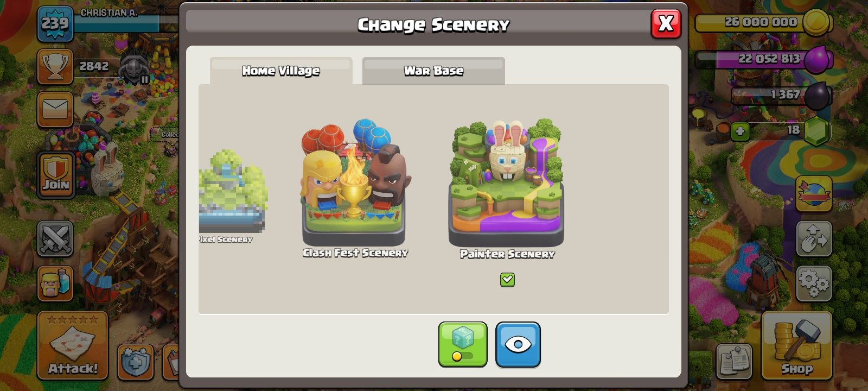Tap the green plus to add gems
Screen dimensions: 868x391
(740, 131)
